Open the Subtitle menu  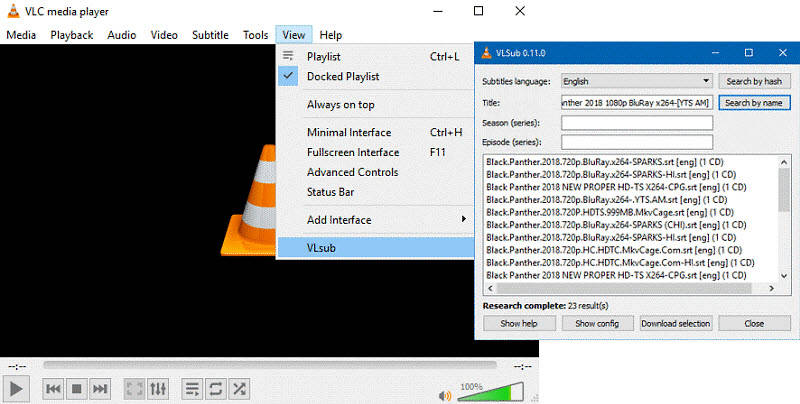pos(210,35)
